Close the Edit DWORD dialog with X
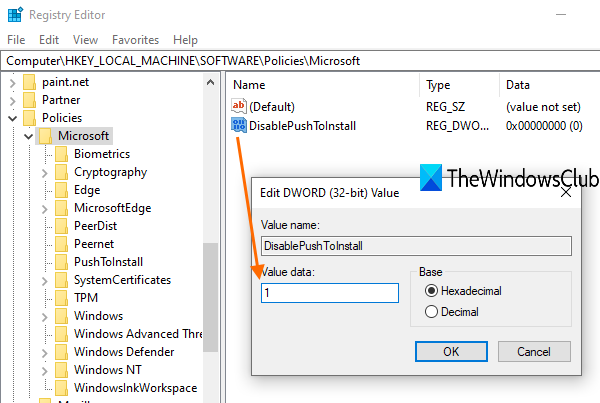 [x=566, y=192]
